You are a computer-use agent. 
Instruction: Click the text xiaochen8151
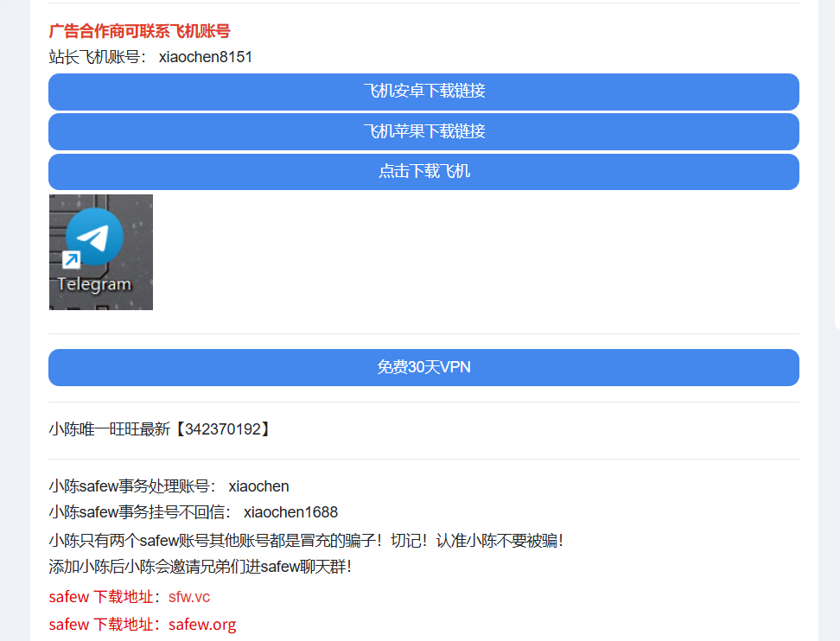206,57
